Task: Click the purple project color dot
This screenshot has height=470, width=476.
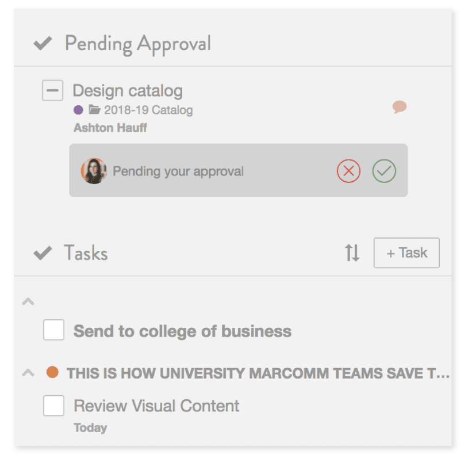Action: pyautogui.click(x=77, y=109)
